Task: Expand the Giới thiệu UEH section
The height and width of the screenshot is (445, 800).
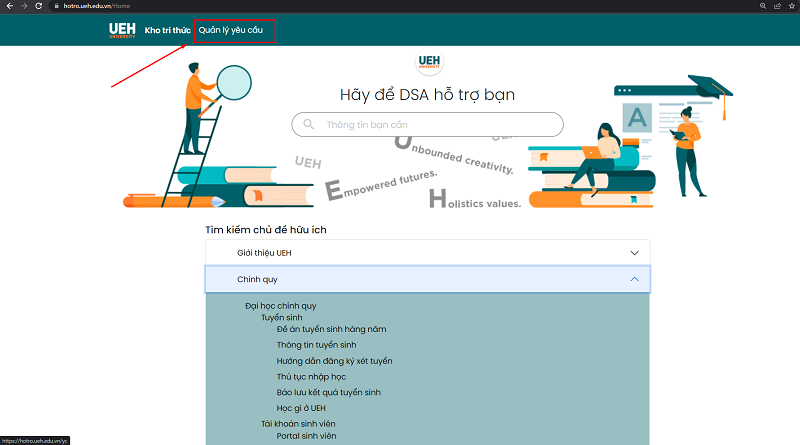Action: click(428, 253)
